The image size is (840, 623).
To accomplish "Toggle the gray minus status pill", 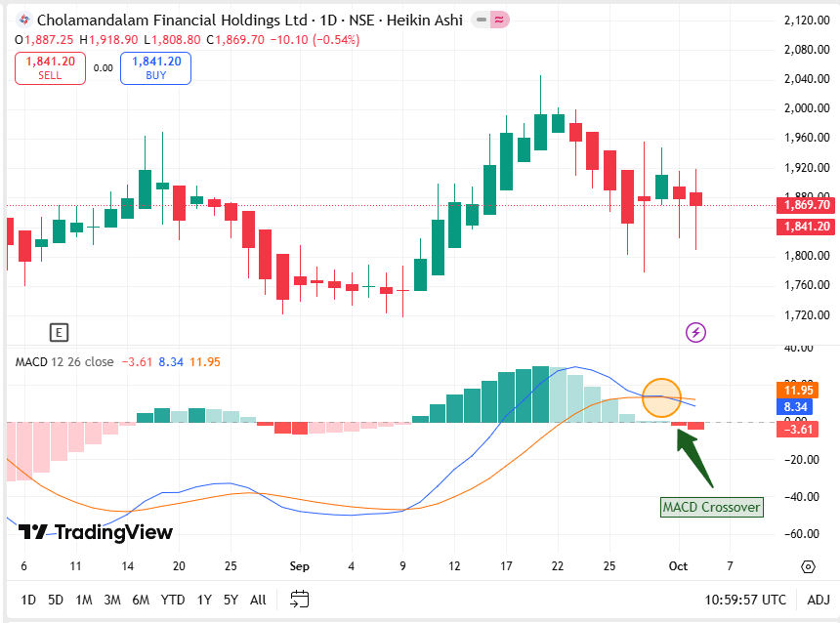I will pyautogui.click(x=479, y=20).
